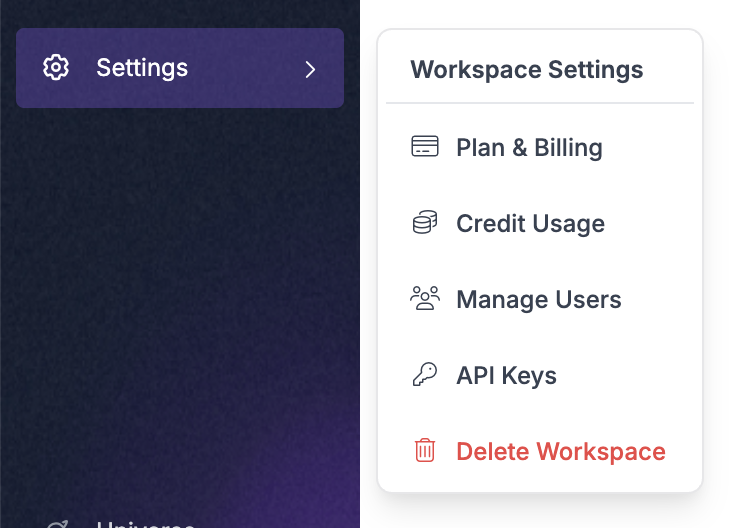The image size is (748, 528).
Task: Click blank space right of API Keys
Action: (630, 376)
